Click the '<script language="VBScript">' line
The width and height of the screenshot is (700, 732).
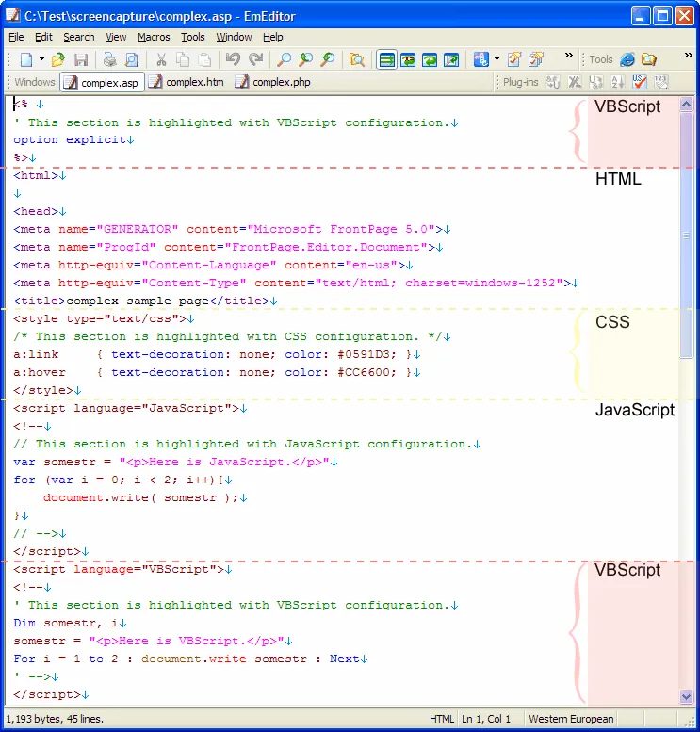[x=122, y=570]
